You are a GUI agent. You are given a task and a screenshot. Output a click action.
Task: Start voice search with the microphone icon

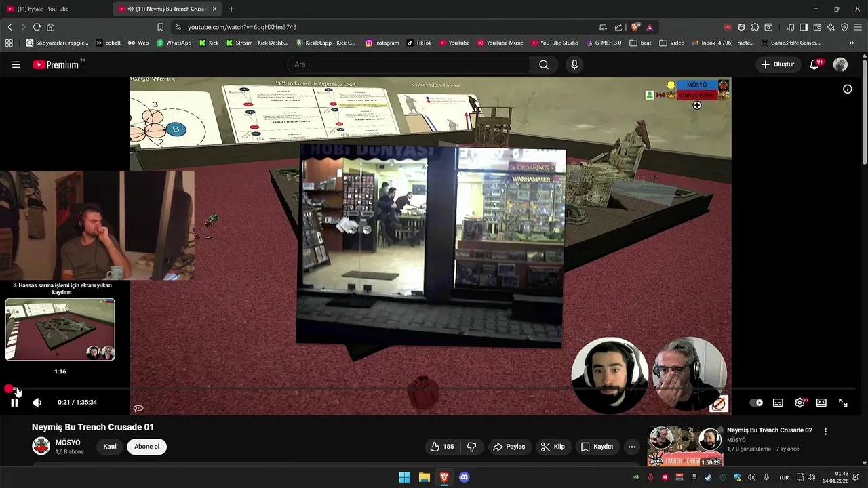click(x=574, y=64)
